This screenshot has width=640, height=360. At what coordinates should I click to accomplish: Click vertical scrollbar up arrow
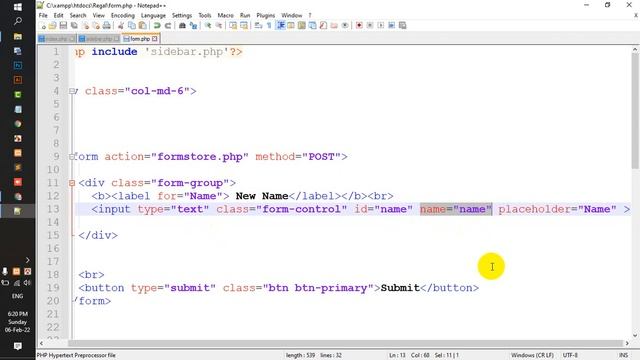click(635, 49)
